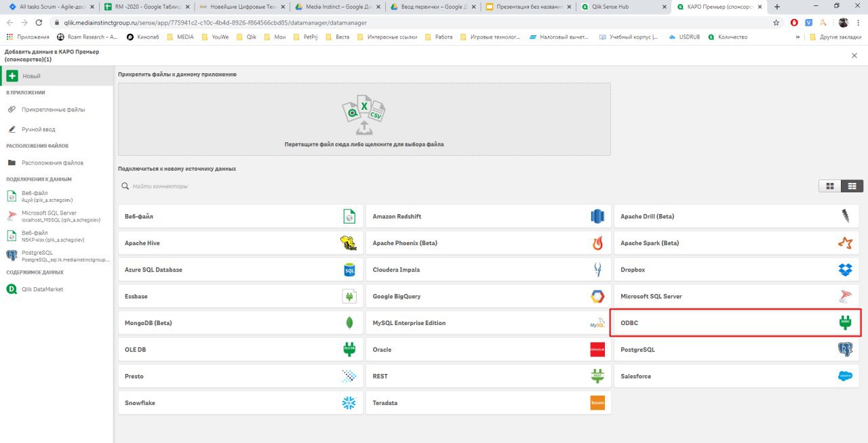Click the Presto connector icon

pyautogui.click(x=349, y=376)
